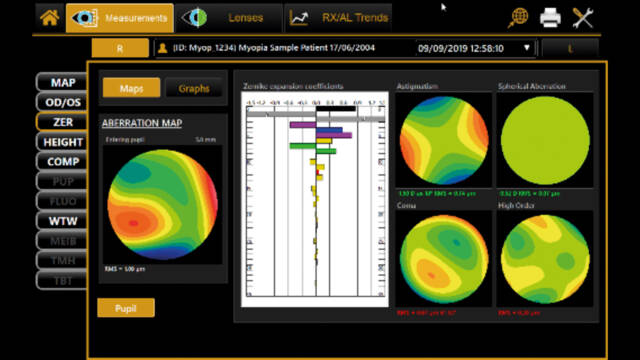Viewport: 640px width, 360px height.
Task: Select the Maps view
Action: [x=131, y=88]
